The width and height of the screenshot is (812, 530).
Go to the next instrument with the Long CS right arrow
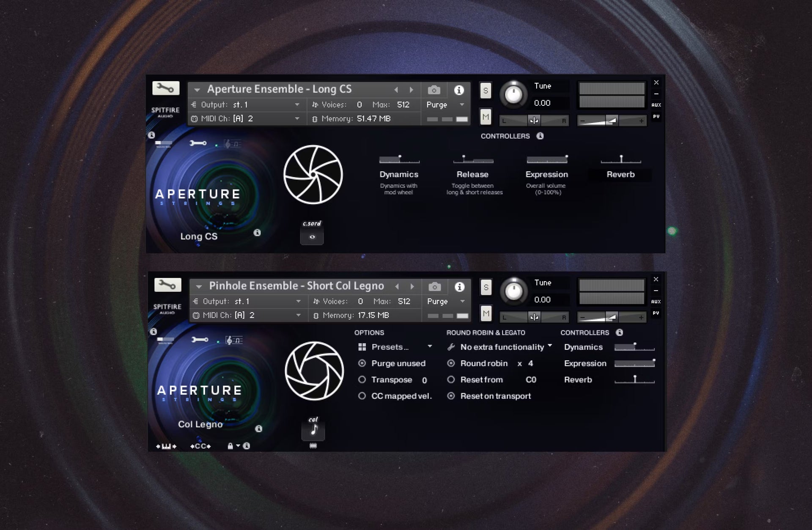pyautogui.click(x=411, y=90)
